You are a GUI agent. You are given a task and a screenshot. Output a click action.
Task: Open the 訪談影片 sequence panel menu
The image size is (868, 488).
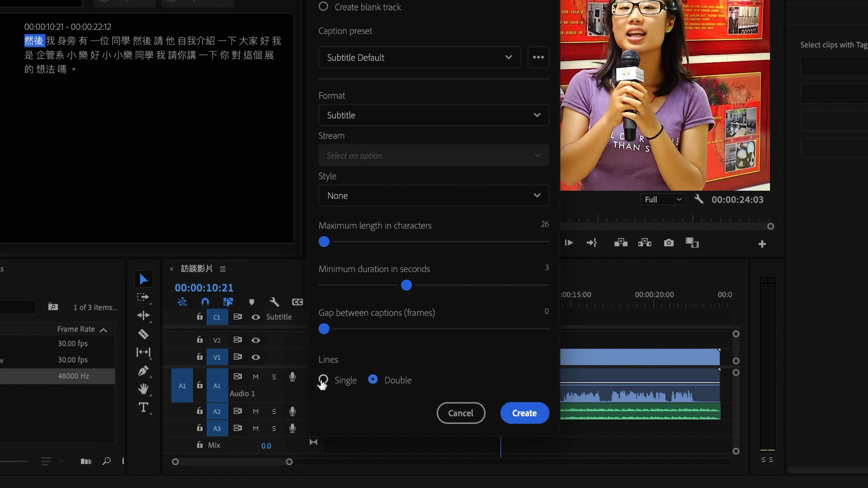223,269
